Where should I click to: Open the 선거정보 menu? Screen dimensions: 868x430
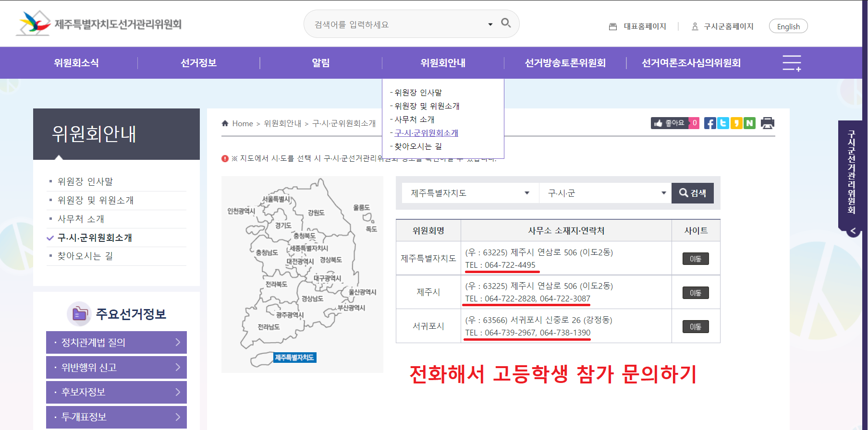pyautogui.click(x=198, y=63)
